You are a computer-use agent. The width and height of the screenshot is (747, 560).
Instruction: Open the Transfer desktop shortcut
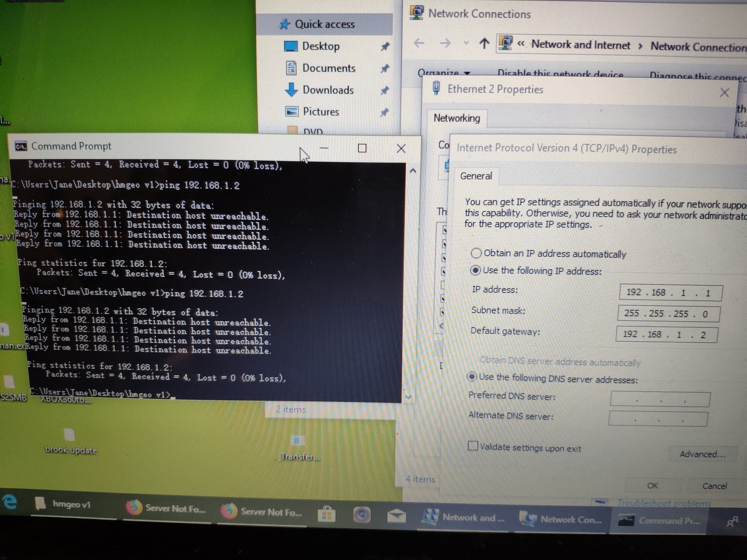pos(298,448)
